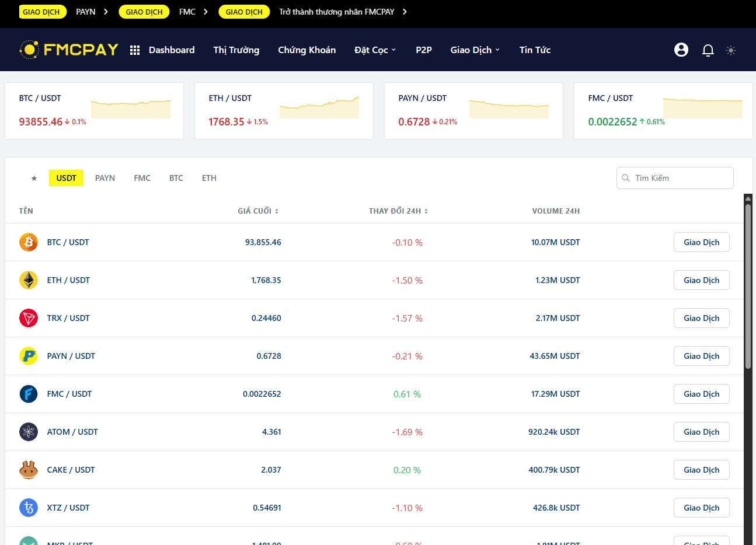Expand the Đặt Cọc dropdown menu
Viewport: 756px width, 545px height.
pyautogui.click(x=375, y=50)
